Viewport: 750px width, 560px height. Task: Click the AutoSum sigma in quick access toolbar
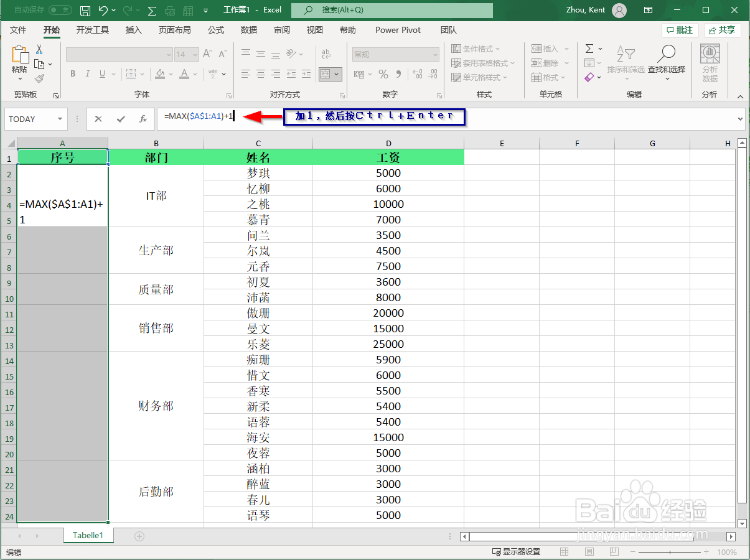click(152, 11)
